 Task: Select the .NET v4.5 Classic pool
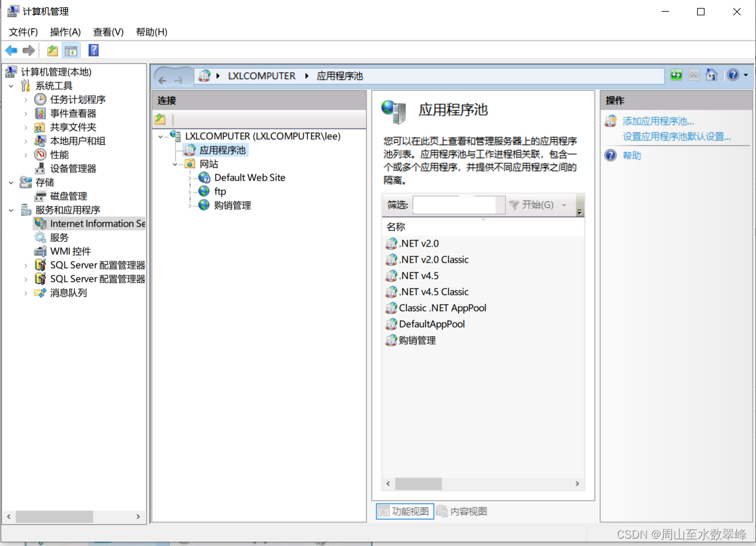pyautogui.click(x=433, y=292)
